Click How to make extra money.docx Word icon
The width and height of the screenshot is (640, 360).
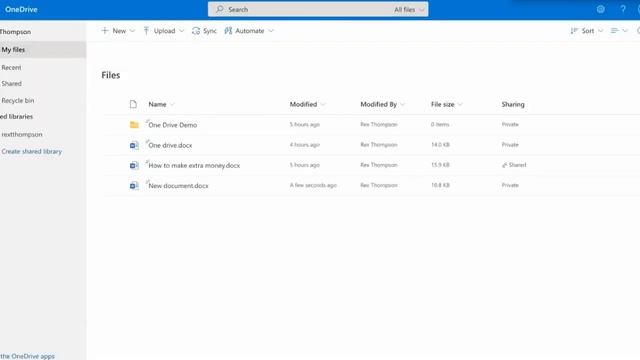134,165
